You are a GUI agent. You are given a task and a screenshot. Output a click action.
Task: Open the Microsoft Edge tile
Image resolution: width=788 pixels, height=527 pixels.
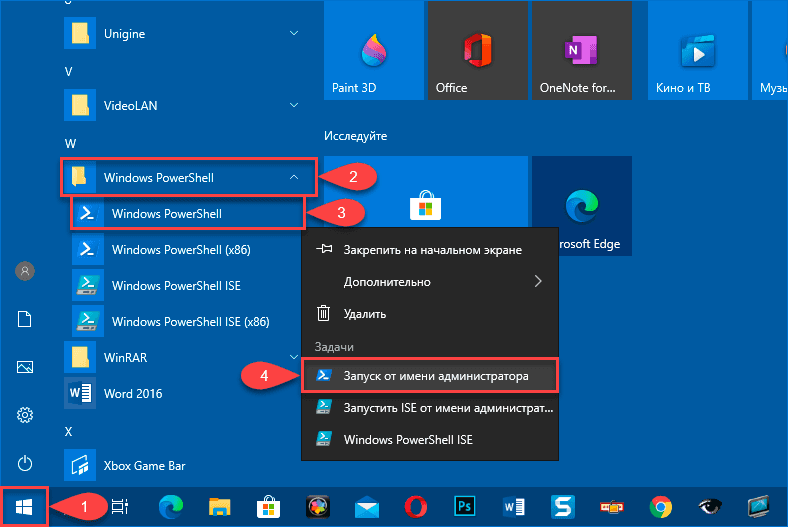pyautogui.click(x=581, y=206)
